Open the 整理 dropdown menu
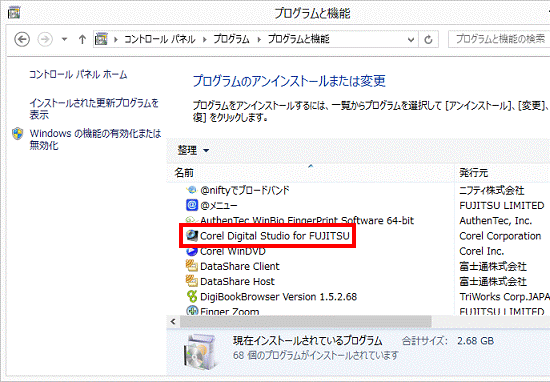Image resolution: width=550 pixels, height=382 pixels. pos(193,150)
